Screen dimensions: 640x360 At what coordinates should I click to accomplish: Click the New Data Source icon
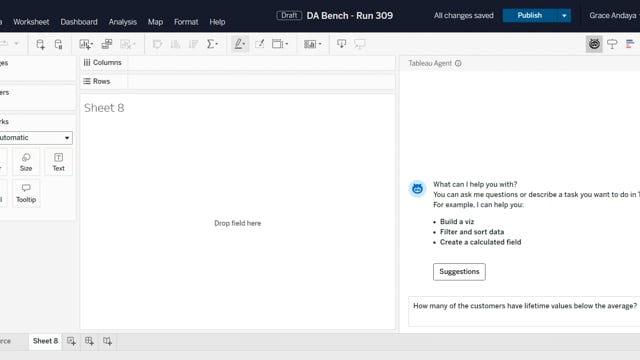[40, 44]
